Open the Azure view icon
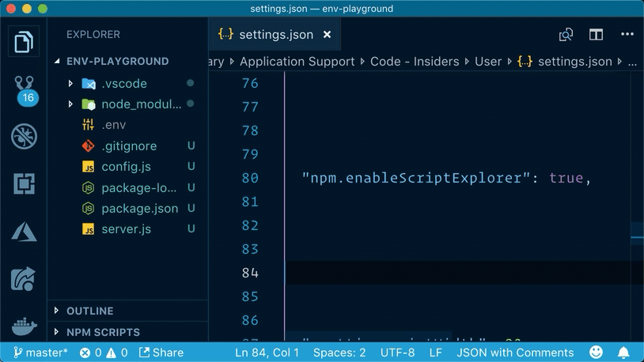Image resolution: width=644 pixels, height=362 pixels. (x=24, y=232)
